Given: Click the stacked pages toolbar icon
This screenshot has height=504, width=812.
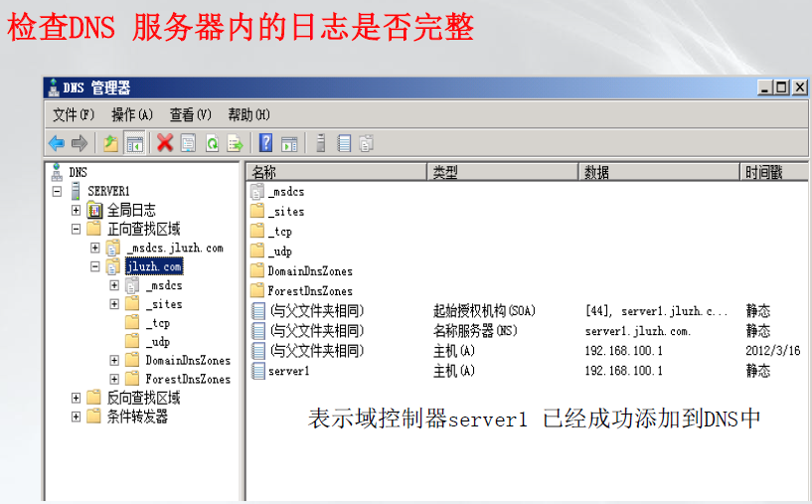Looking at the screenshot, I should tap(366, 143).
